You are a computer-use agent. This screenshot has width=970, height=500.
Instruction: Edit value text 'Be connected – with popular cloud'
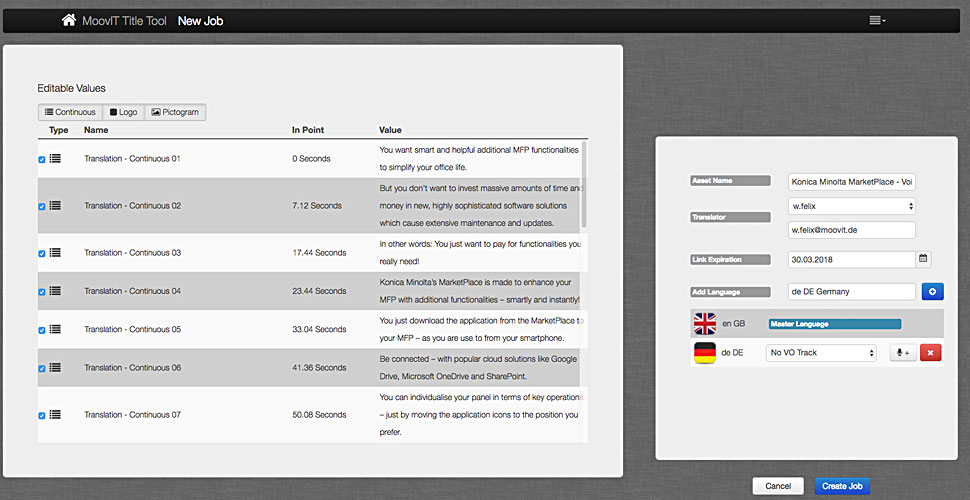point(478,368)
